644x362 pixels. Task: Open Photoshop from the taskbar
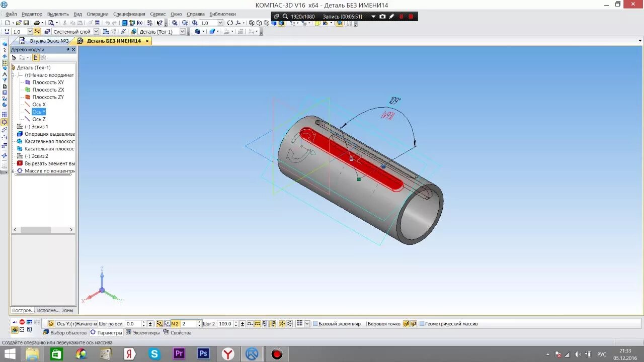203,354
